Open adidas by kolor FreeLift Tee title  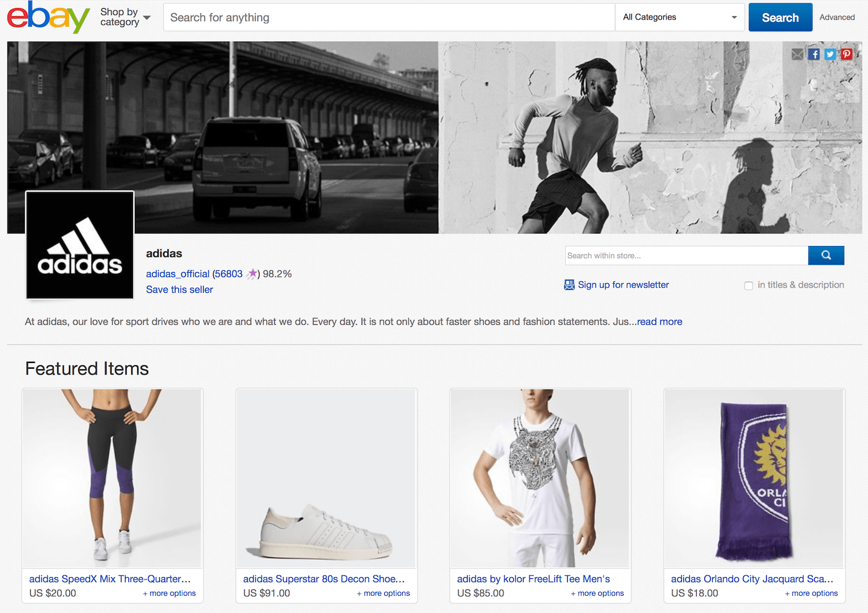534,579
